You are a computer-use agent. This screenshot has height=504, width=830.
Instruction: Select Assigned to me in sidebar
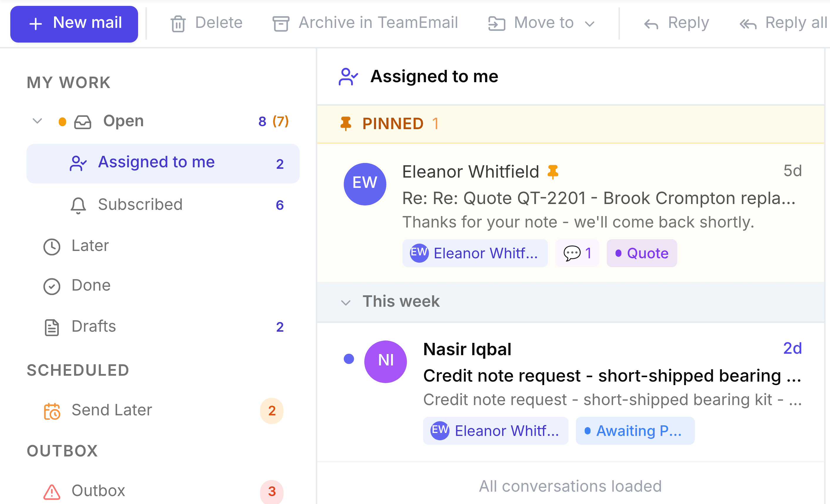pyautogui.click(x=163, y=164)
